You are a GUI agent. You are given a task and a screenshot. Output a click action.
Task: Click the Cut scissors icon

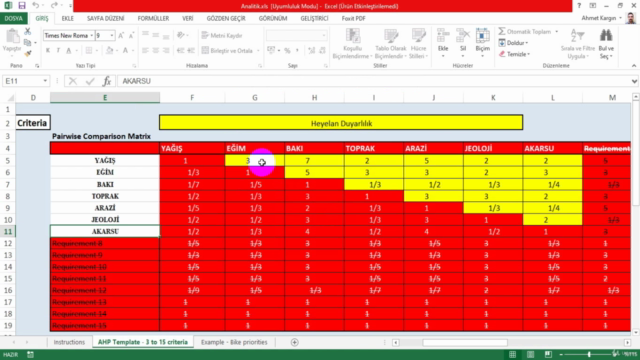[x=27, y=31]
